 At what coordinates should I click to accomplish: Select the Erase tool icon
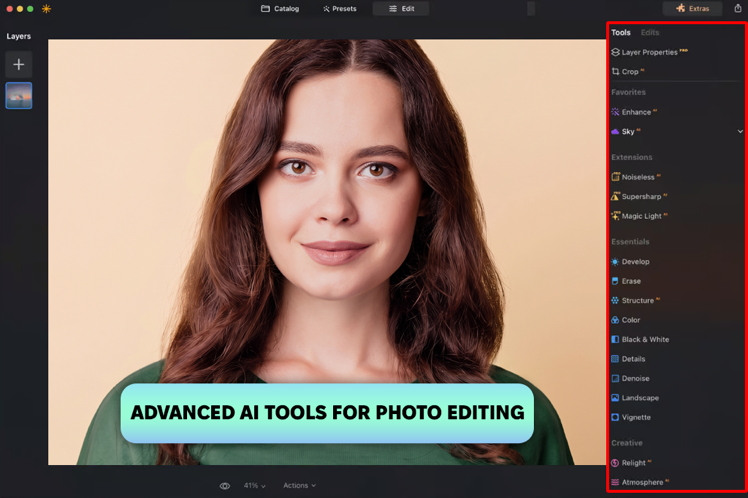[x=615, y=281]
